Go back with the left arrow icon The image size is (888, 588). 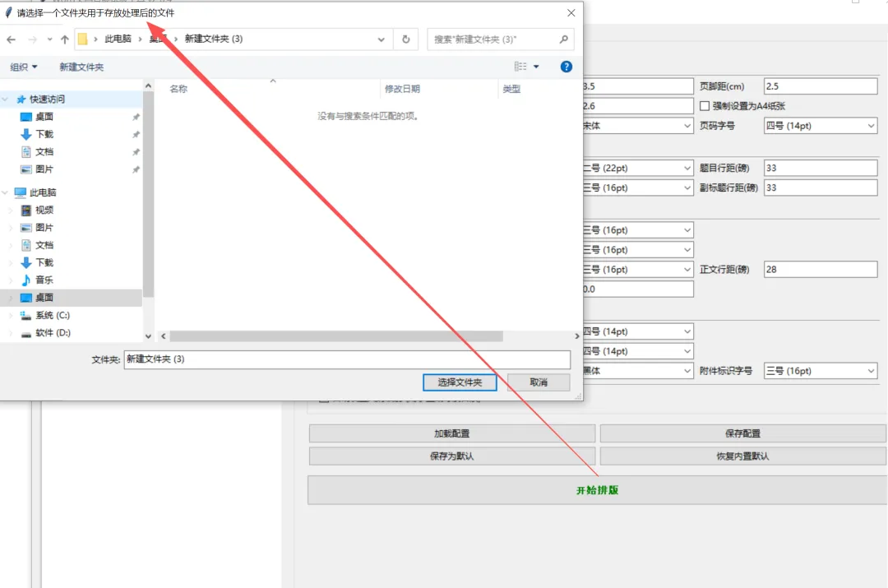tap(12, 39)
